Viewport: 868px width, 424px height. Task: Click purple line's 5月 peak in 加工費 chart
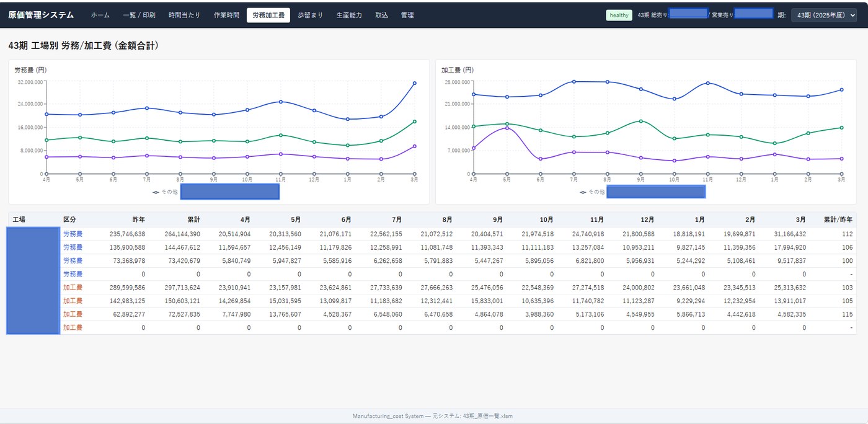click(x=507, y=128)
